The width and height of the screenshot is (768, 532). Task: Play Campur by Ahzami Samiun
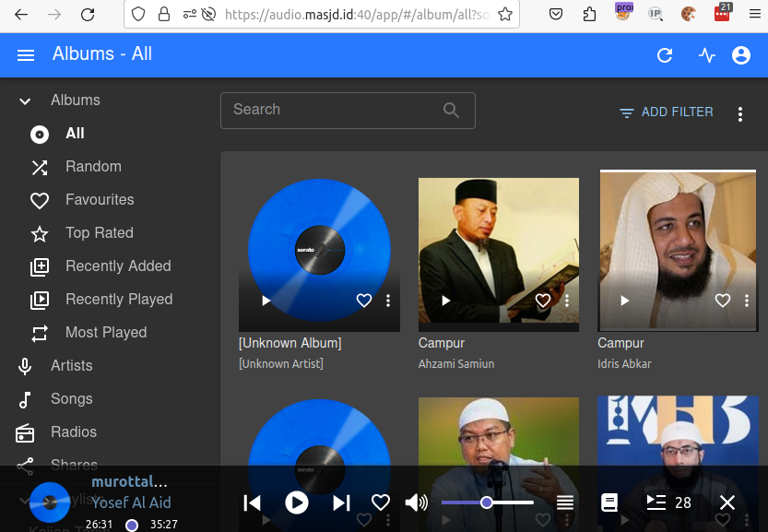pos(445,301)
